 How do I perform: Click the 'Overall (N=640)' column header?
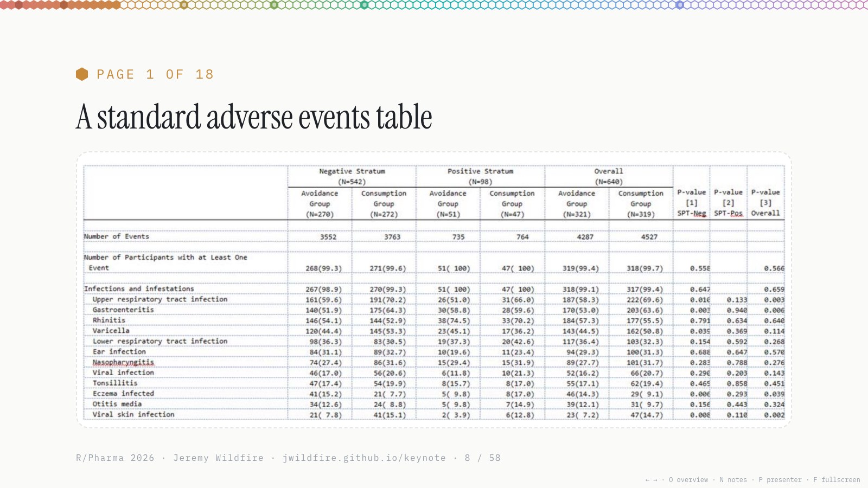point(609,176)
